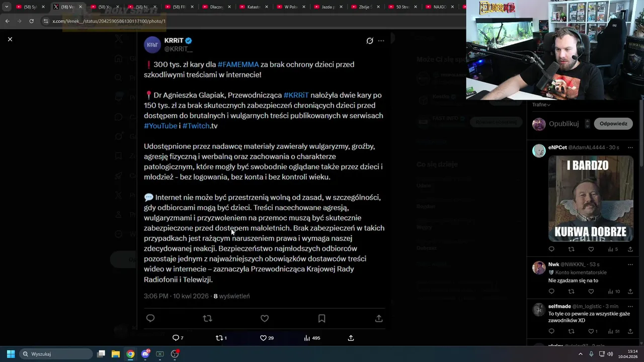This screenshot has height=362, width=644.
Task: Click the Wyszukaj taskbar search box
Action: [56, 354]
